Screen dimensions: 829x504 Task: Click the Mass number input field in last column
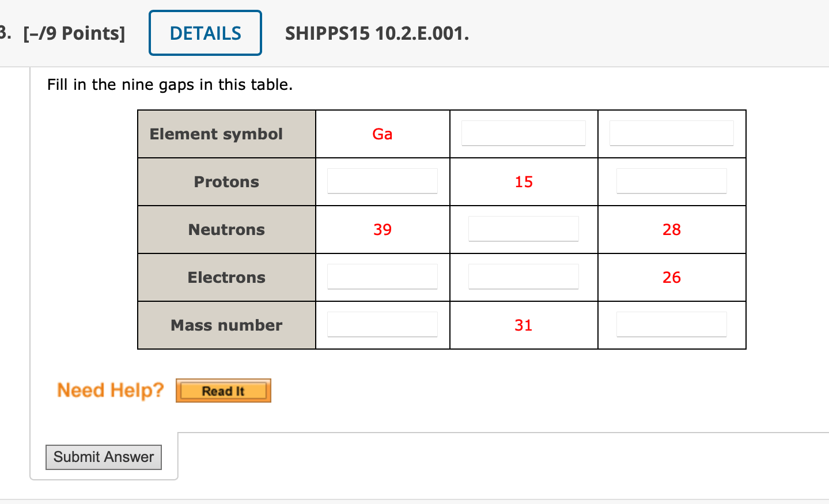[671, 324]
